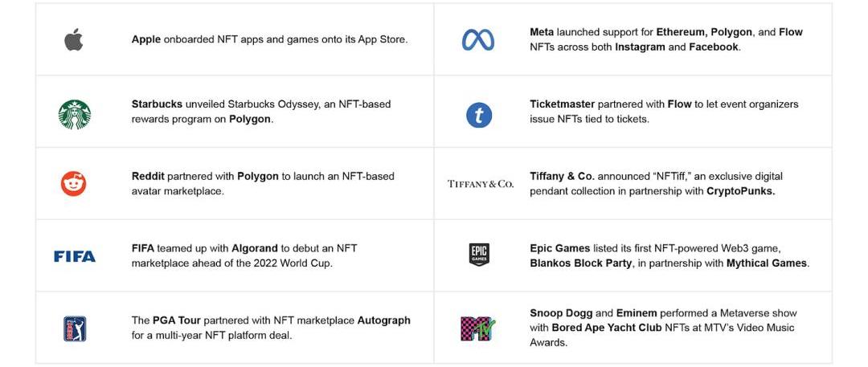Click 'Instagram' in the Meta description
Screen dimensions: 868x367
[x=640, y=47]
